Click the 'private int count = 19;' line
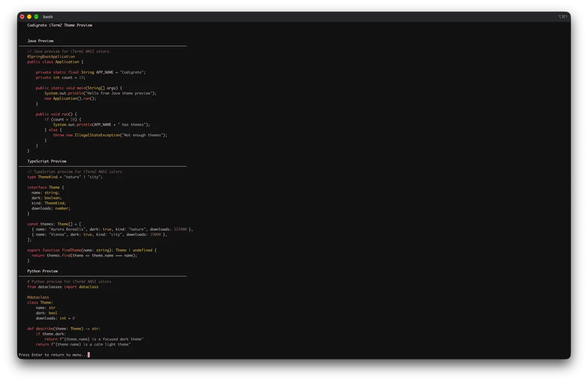Viewport: 588px width, 382px height. 61,77
